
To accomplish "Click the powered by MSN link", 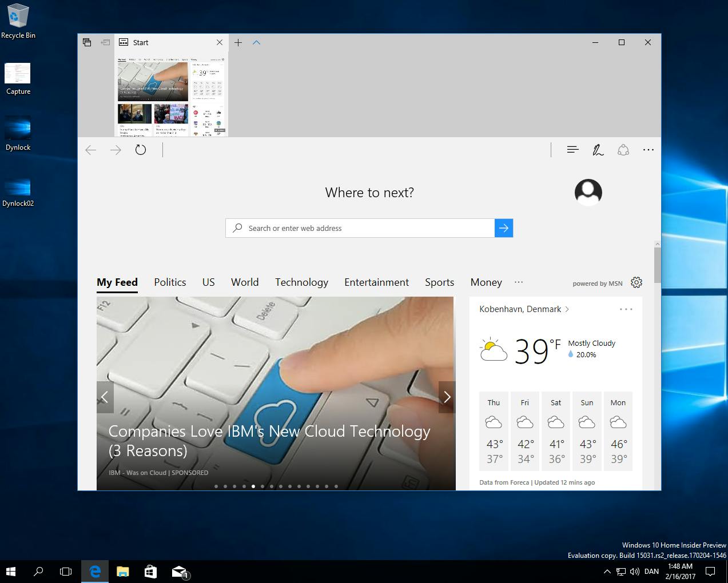I will point(598,283).
